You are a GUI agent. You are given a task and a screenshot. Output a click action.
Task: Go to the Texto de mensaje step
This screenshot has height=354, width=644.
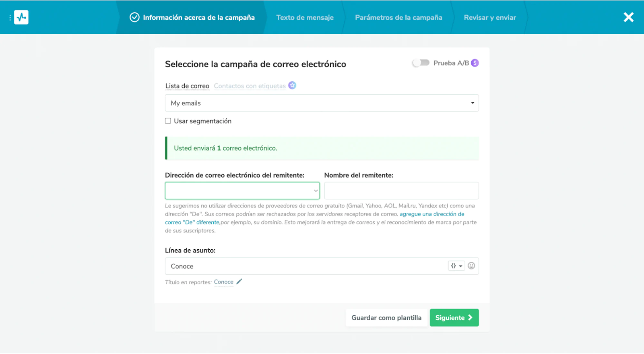(x=305, y=17)
